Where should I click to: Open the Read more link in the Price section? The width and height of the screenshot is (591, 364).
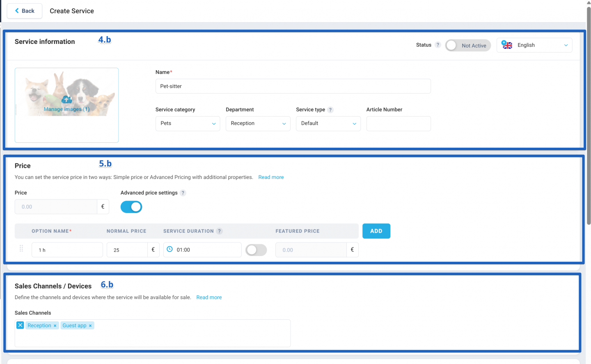pyautogui.click(x=271, y=177)
